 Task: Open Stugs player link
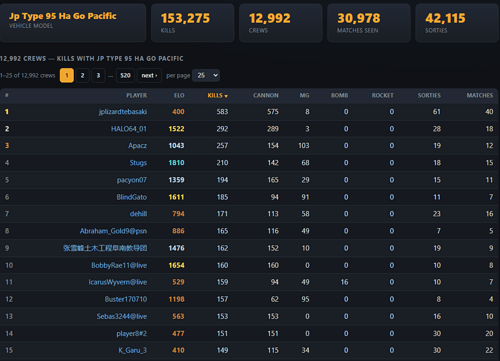pyautogui.click(x=138, y=163)
